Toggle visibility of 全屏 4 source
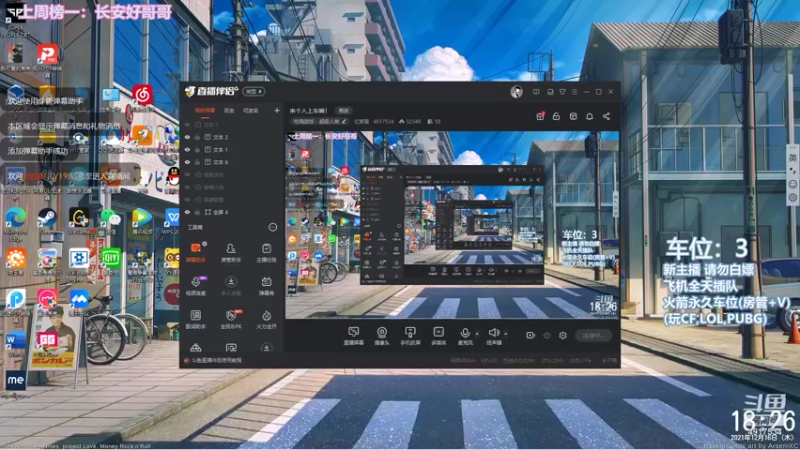The height and width of the screenshot is (450, 800). [x=187, y=212]
